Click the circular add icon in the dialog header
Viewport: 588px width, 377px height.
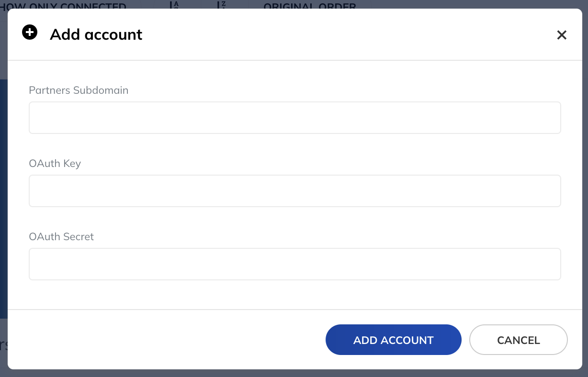[30, 32]
